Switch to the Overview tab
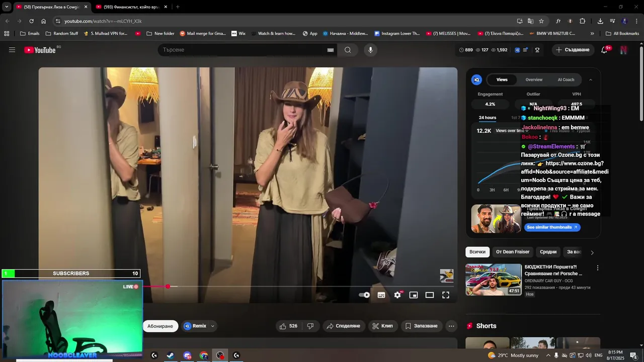644x362 pixels. click(x=534, y=79)
